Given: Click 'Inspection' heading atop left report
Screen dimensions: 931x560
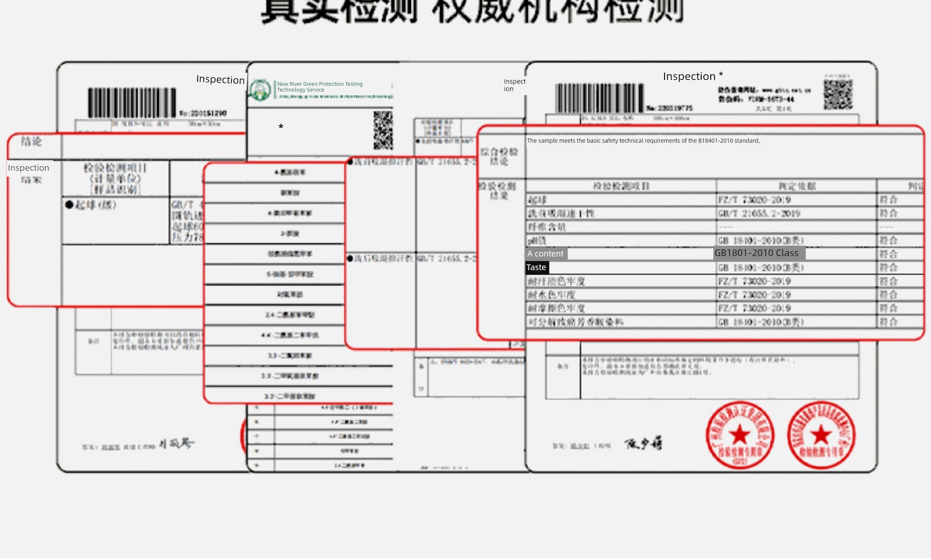Looking at the screenshot, I should click(x=220, y=79).
